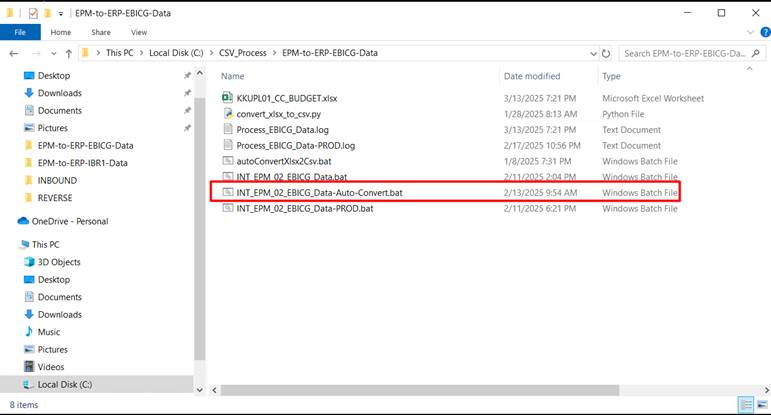Select Process_EBICG_Data-PROD.log file icon
This screenshot has width=771, height=415.
(x=227, y=145)
